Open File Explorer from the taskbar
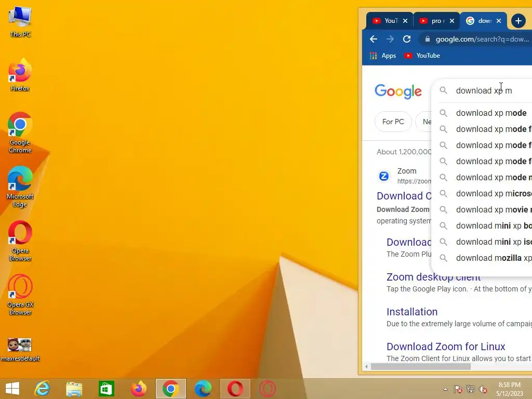The width and height of the screenshot is (532, 399). tap(74, 389)
